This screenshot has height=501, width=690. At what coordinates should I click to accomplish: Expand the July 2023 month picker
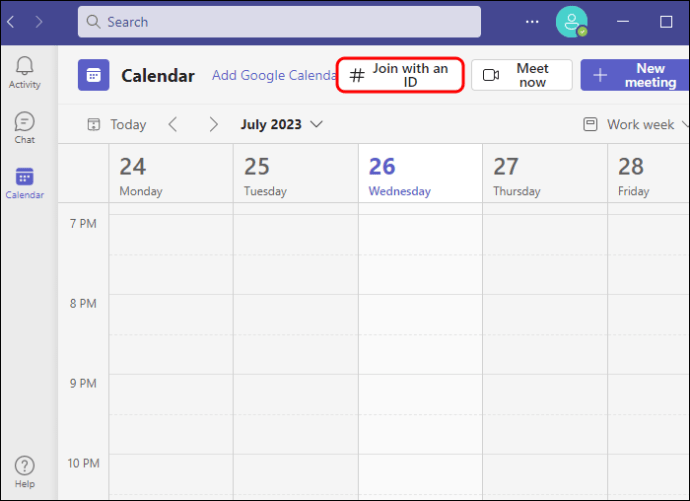coord(282,124)
